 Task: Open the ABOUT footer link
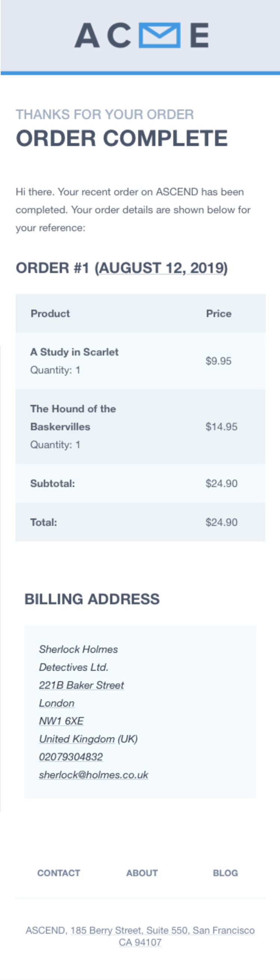click(142, 873)
